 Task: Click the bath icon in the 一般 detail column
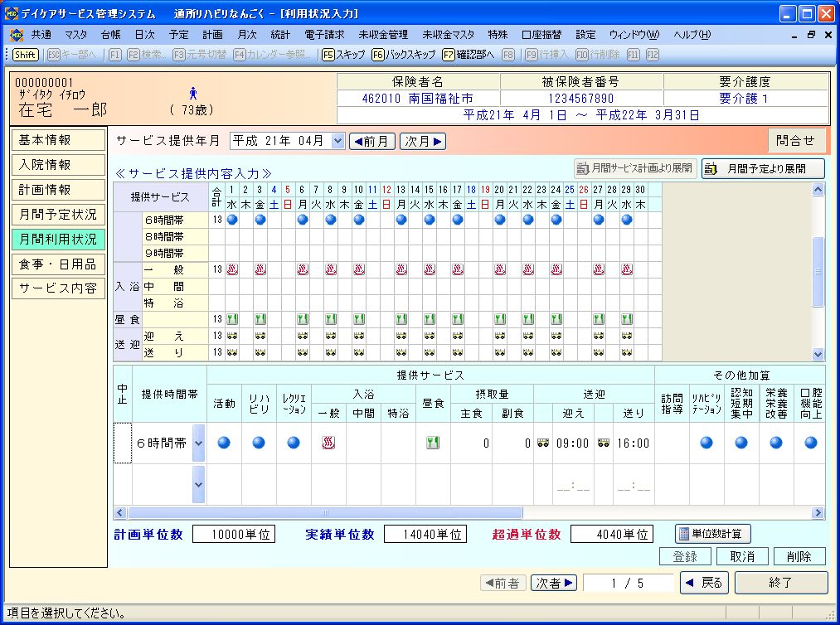328,443
